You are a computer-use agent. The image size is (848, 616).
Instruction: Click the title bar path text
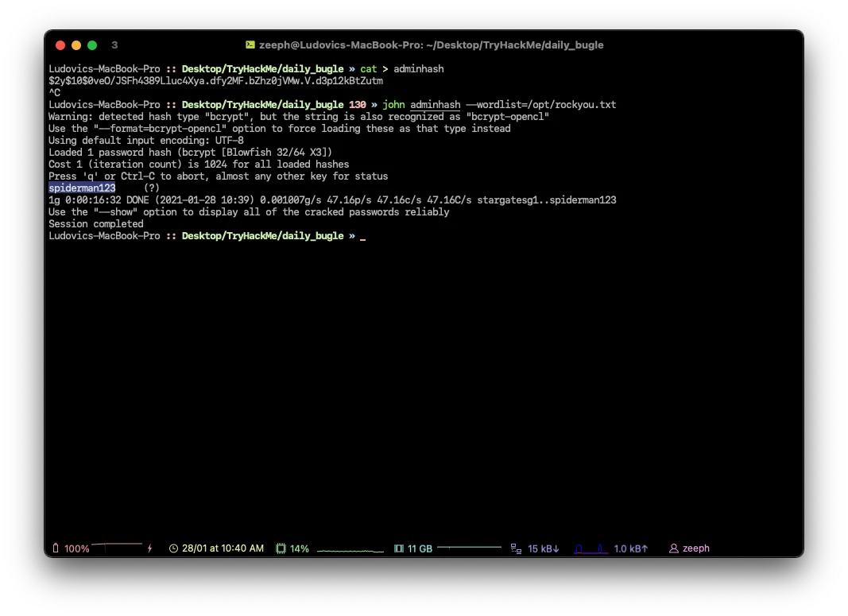(432, 45)
